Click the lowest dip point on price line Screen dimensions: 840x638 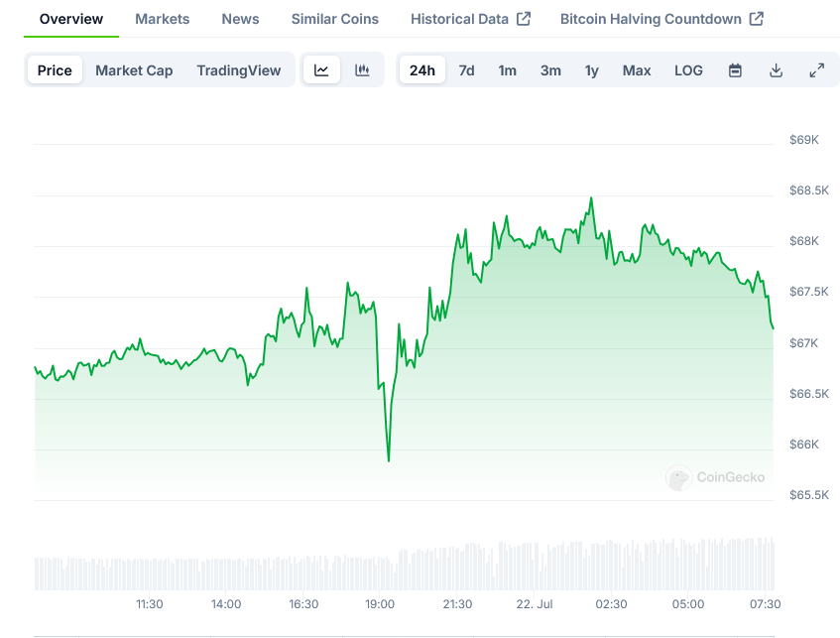pyautogui.click(x=389, y=460)
